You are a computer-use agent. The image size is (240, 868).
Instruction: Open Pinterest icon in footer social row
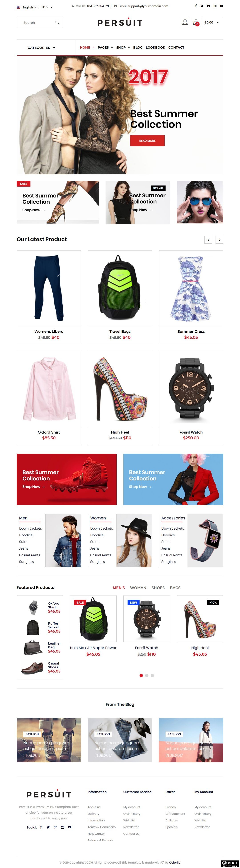coord(55,827)
